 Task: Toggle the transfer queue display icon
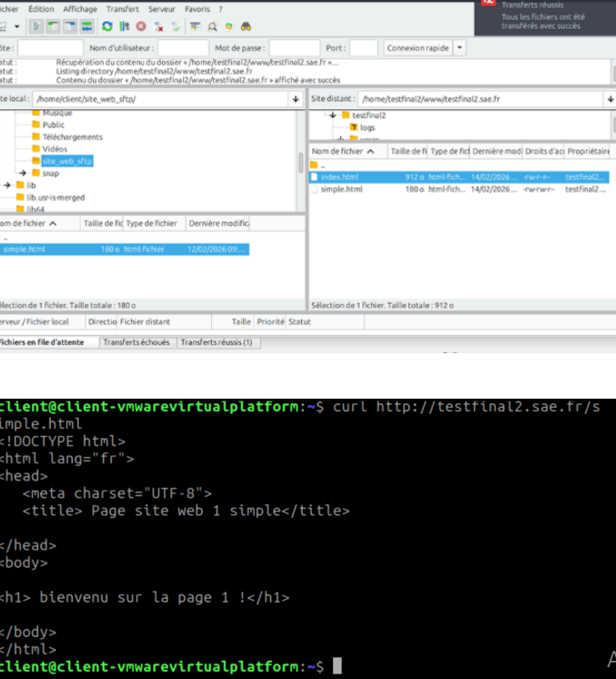87,27
